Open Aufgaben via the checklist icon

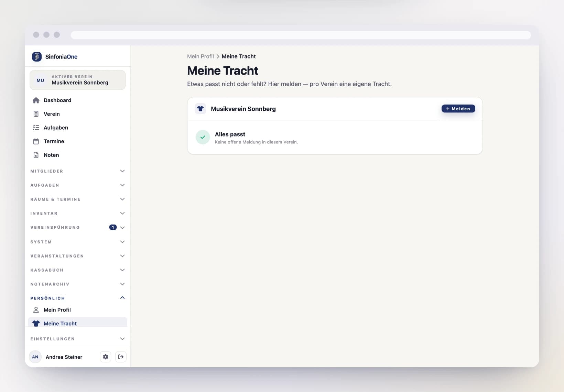[36, 128]
